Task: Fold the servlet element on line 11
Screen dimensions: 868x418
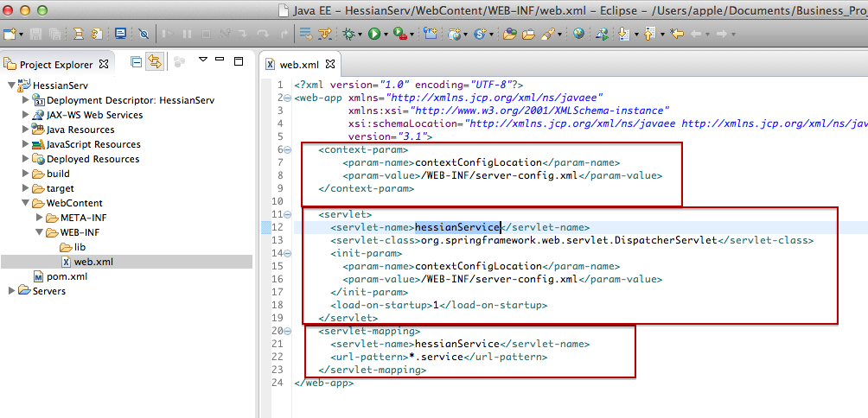Action: click(x=287, y=214)
